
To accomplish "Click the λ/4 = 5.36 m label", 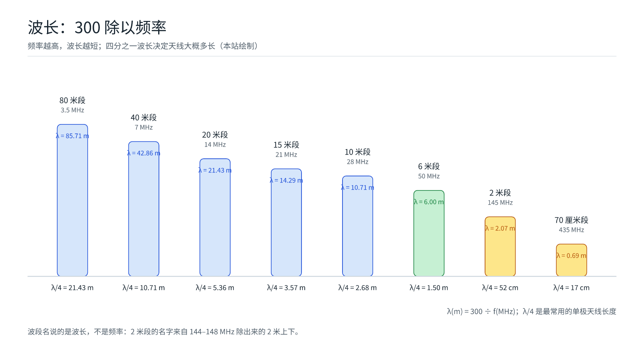I will [215, 288].
